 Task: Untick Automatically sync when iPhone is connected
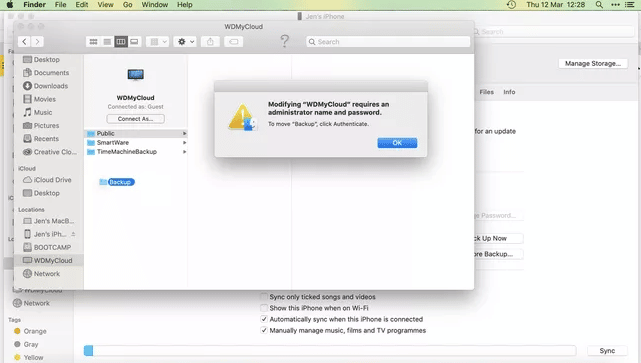(x=264, y=319)
